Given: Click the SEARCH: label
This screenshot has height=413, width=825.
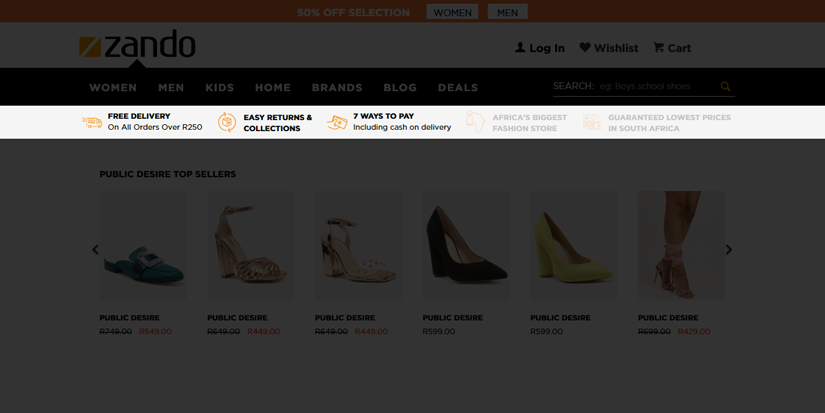Looking at the screenshot, I should (574, 86).
